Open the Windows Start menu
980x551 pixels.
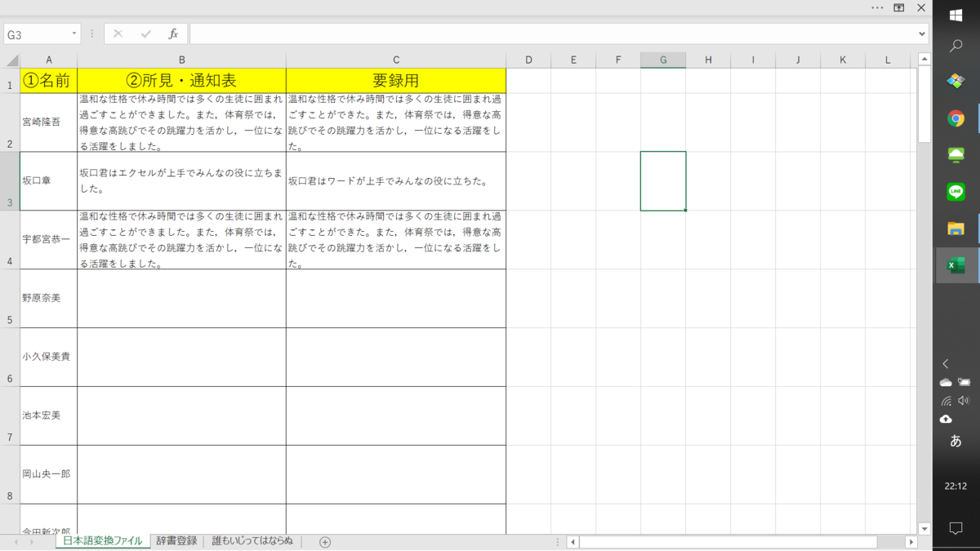(955, 16)
